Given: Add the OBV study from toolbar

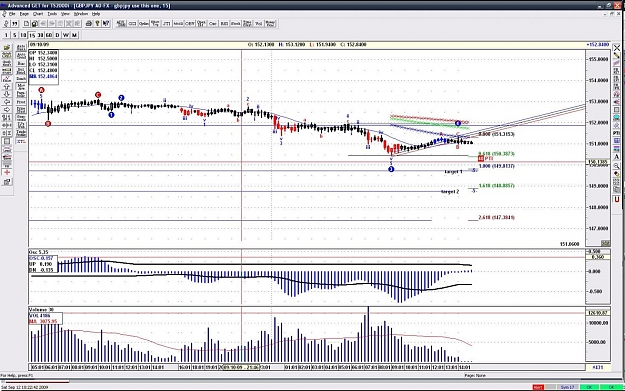Looking at the screenshot, I should 190,24.
